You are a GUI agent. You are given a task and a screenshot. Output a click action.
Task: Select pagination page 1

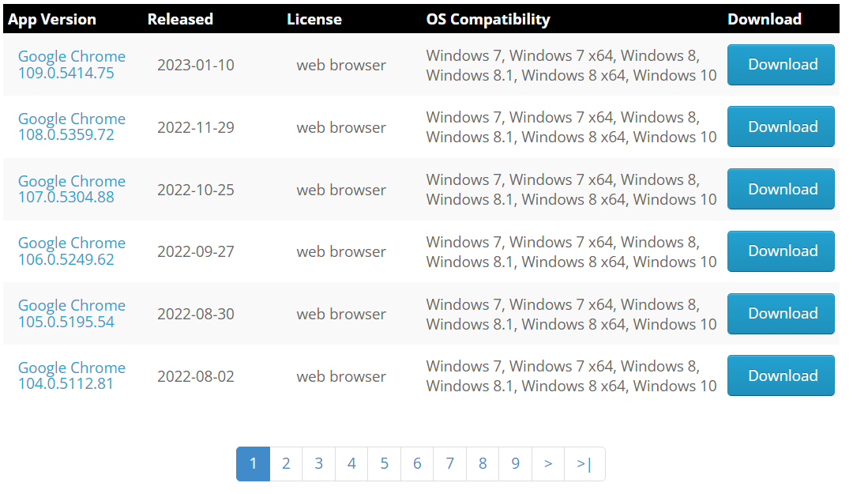coord(253,464)
